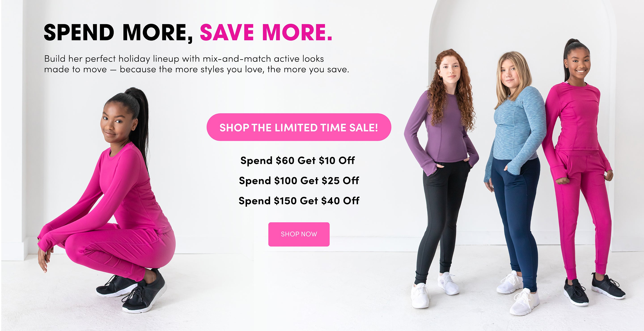Click the black SPEND MORE headline text
Screen dimensions: 644x331
coord(119,32)
